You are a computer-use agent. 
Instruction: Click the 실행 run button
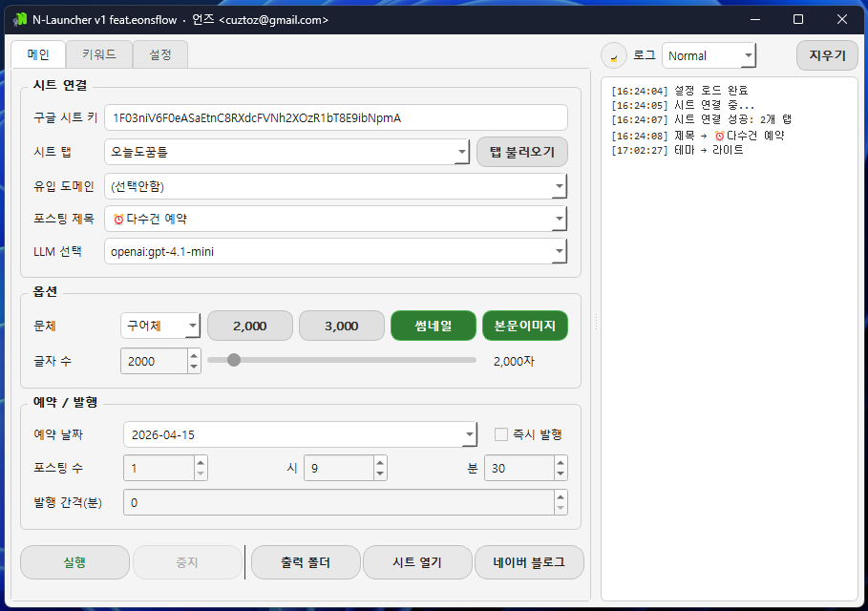tap(74, 562)
